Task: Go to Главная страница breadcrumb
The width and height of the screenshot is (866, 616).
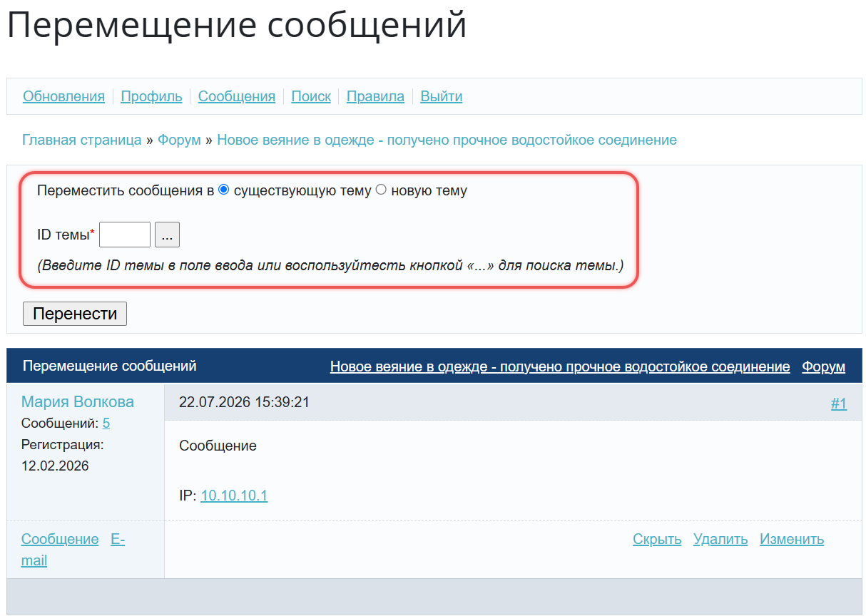Action: pyautogui.click(x=82, y=140)
